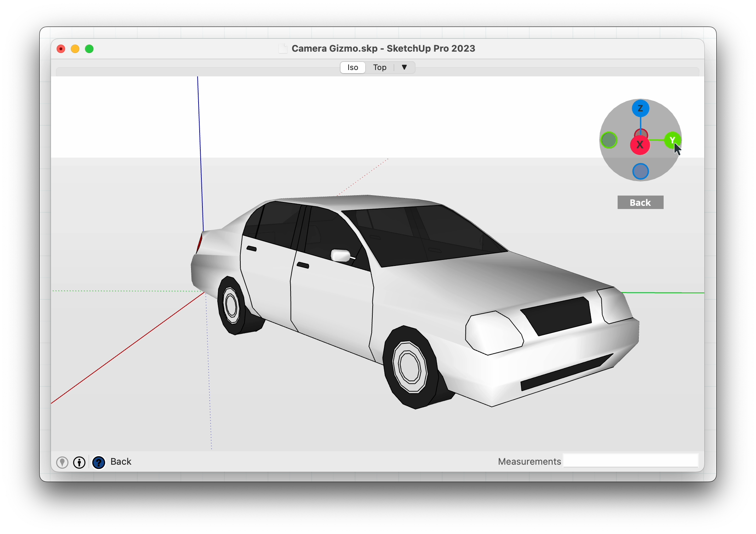The height and width of the screenshot is (534, 756).
Task: Select the car's left headlight
Action: (494, 332)
